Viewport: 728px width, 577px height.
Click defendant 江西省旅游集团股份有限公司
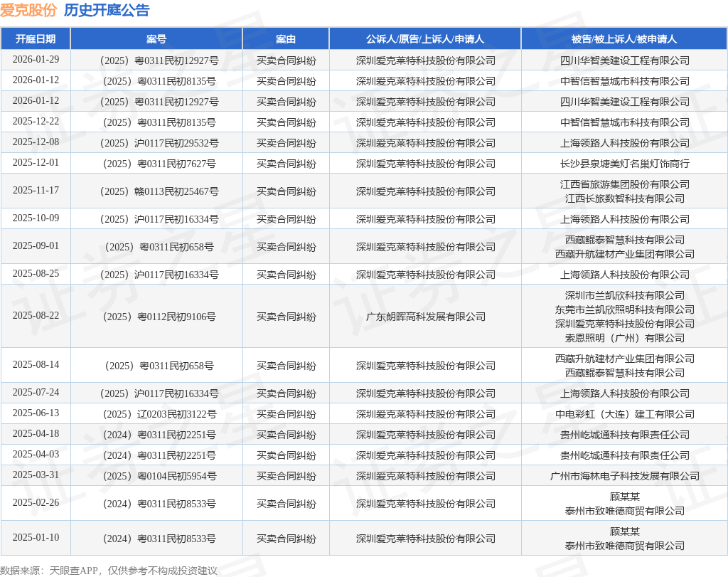click(x=624, y=184)
